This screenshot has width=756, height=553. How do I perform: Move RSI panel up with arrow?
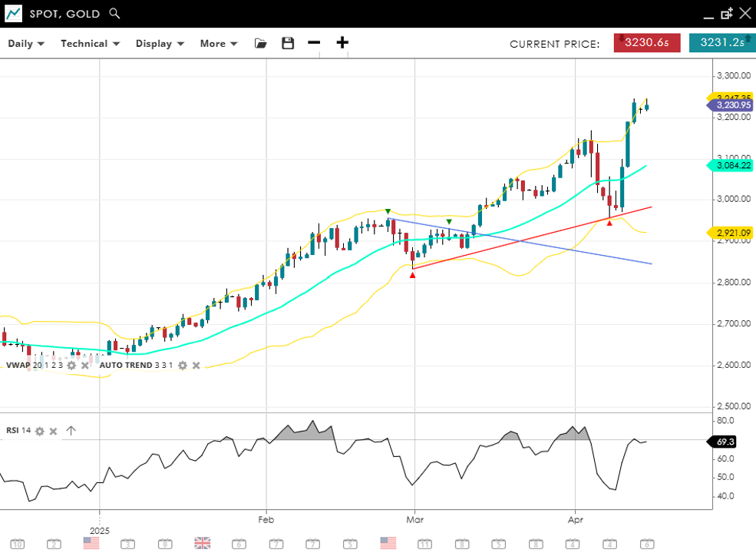coord(71,431)
